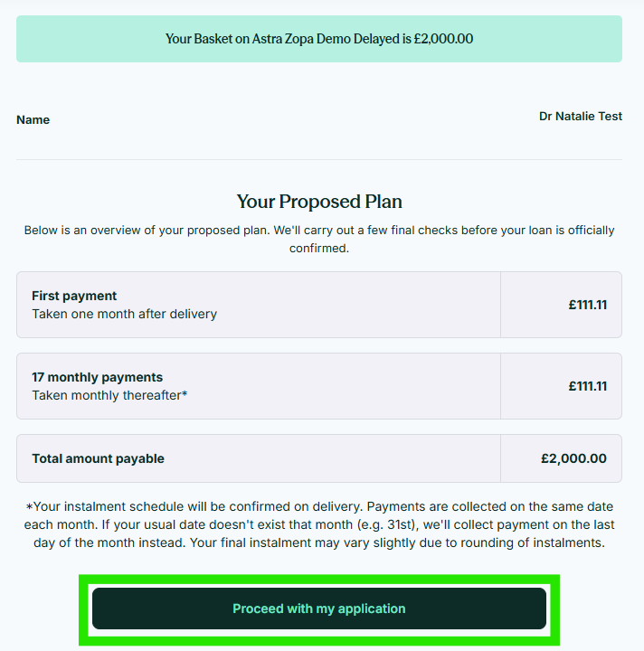Select the Taken monthly thereafter subtitle
The height and width of the screenshot is (651, 644).
coord(109,395)
